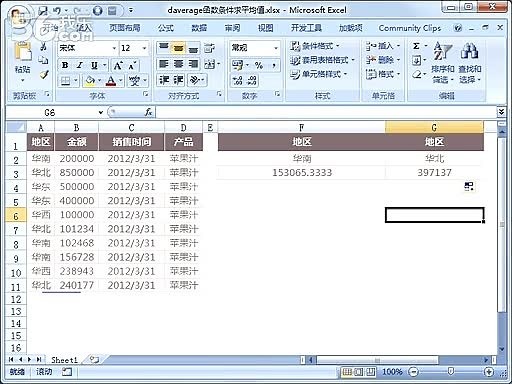Click the Fill down icon

pyautogui.click(x=416, y=60)
